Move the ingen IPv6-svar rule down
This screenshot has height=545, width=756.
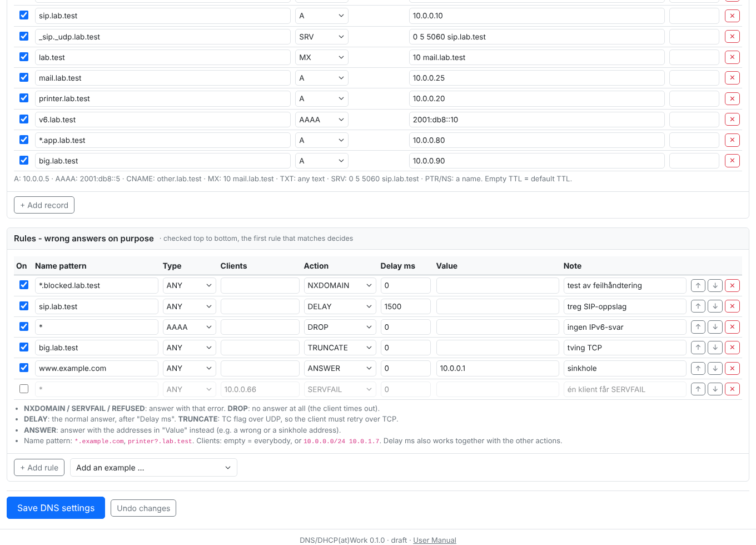click(x=715, y=327)
